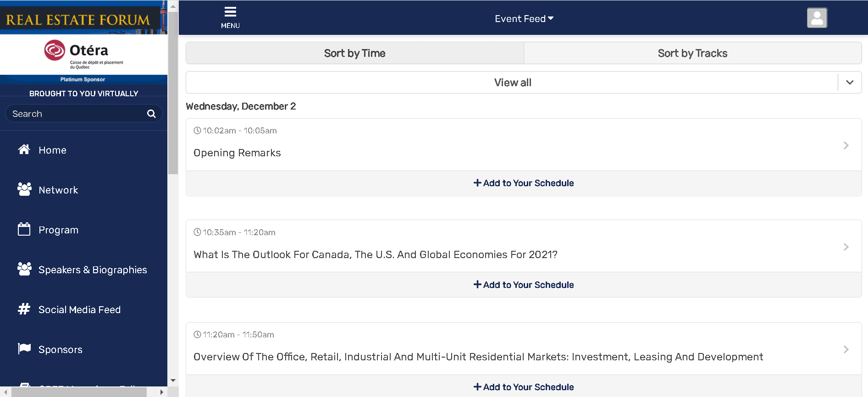Switch to Sort by Time tab
This screenshot has height=397, width=868.
pos(355,53)
